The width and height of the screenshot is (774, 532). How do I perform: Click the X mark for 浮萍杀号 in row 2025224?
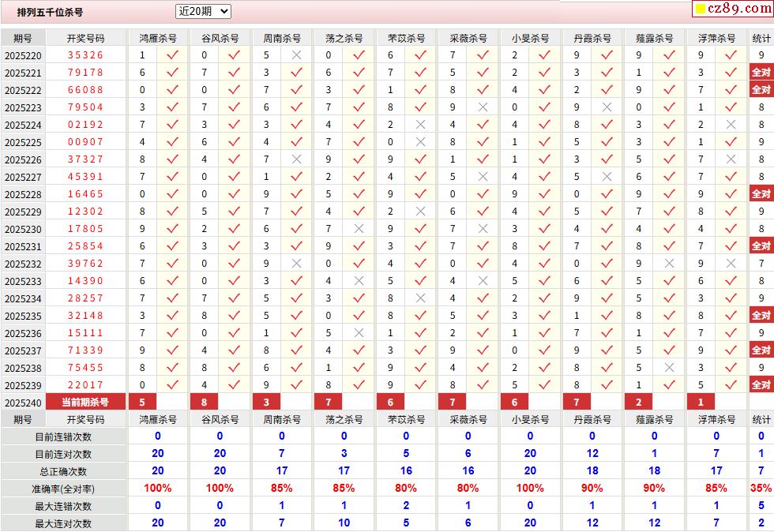731,125
